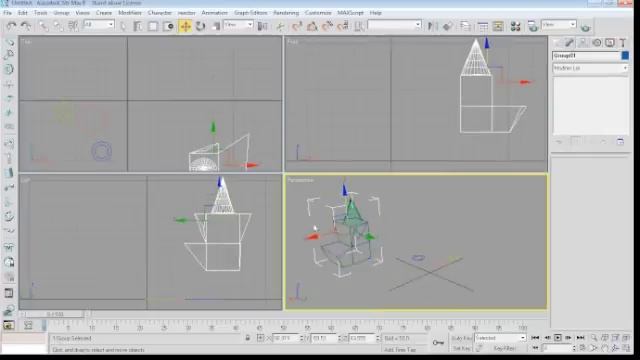Click Configure Modifier Sets icon
This screenshot has height=360, width=640.
[x=620, y=142]
